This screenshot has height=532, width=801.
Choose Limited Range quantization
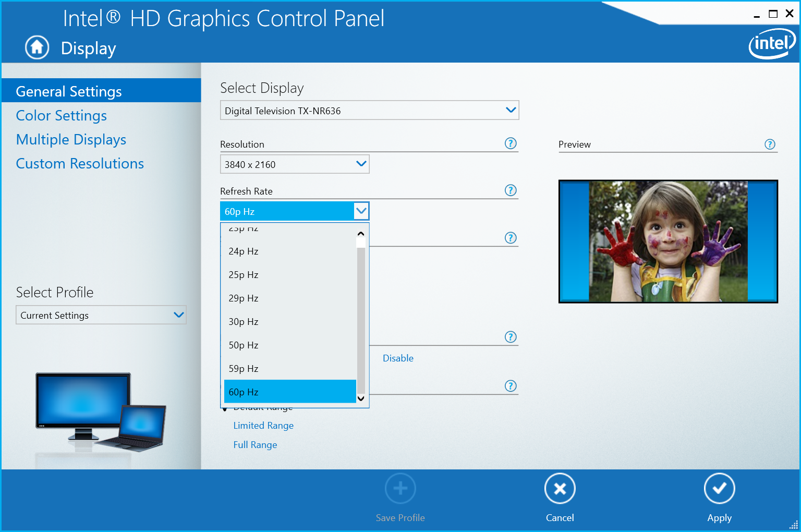click(263, 426)
